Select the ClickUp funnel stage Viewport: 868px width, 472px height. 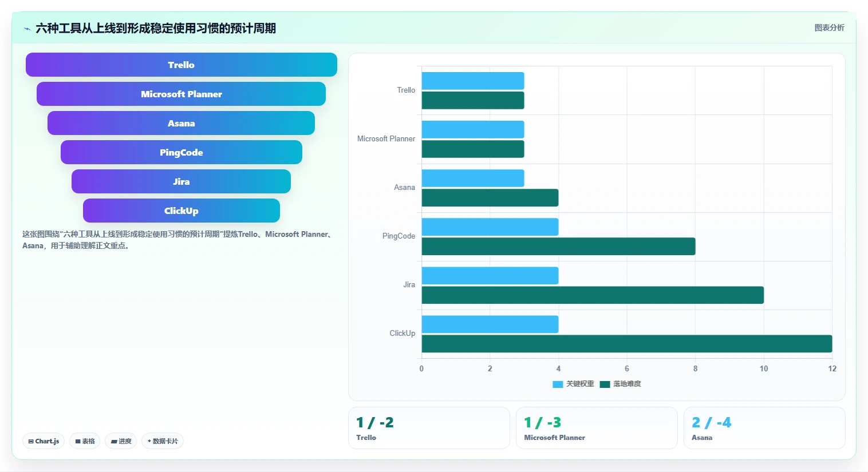pos(182,211)
